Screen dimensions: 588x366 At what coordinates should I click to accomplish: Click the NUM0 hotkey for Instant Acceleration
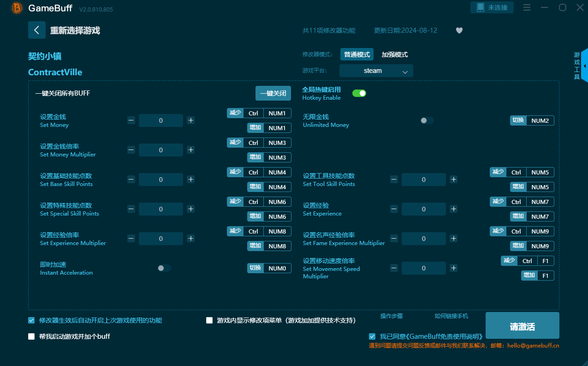point(269,268)
